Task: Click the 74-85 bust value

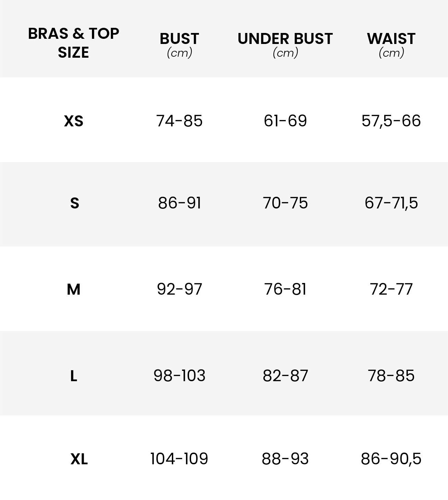Action: pos(179,121)
